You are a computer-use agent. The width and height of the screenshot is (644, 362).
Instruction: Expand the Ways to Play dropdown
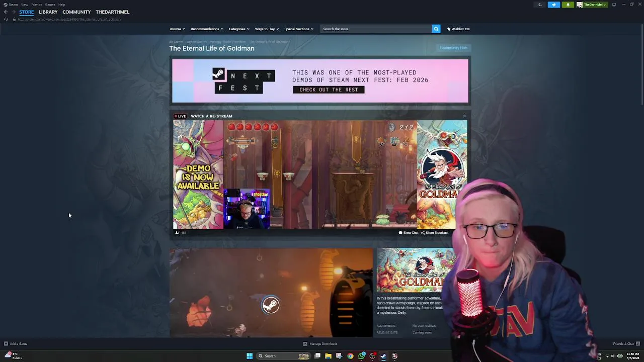[267, 29]
